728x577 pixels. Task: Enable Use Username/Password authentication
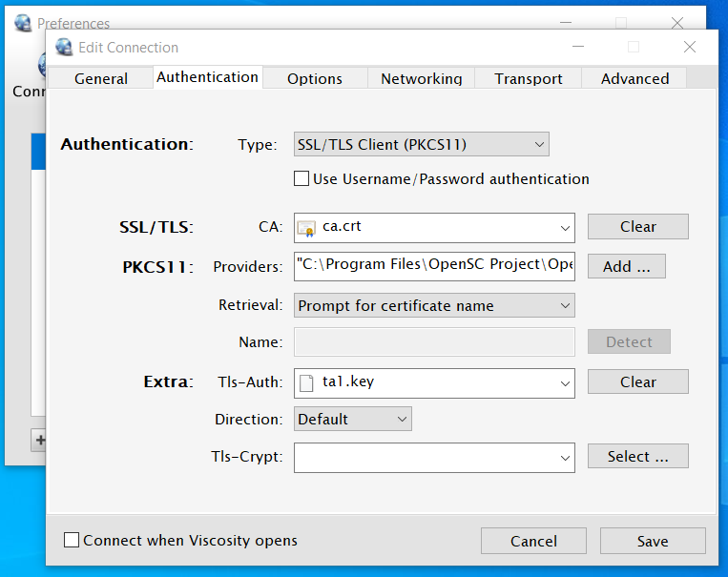pos(302,178)
